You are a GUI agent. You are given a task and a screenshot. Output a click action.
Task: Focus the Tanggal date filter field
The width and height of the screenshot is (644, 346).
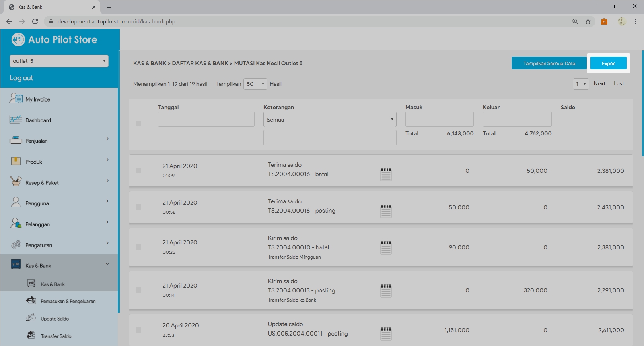pos(206,119)
